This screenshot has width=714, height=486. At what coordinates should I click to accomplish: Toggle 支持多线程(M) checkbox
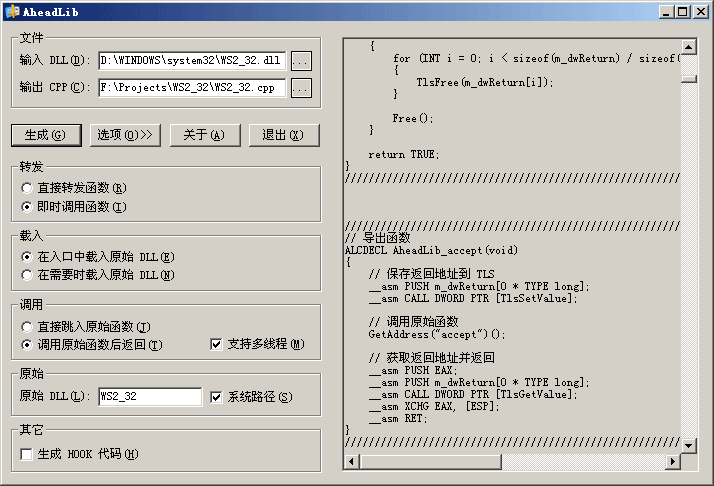[257, 344]
